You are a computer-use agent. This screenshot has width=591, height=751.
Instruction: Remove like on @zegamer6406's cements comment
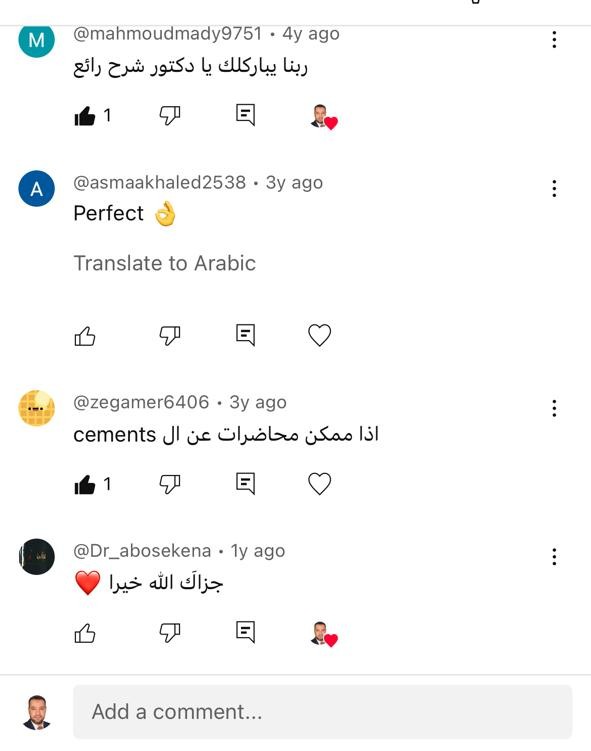point(85,484)
